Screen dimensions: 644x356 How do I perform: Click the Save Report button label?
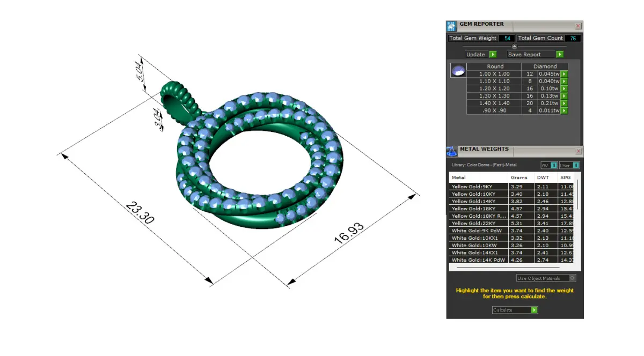[x=531, y=55]
